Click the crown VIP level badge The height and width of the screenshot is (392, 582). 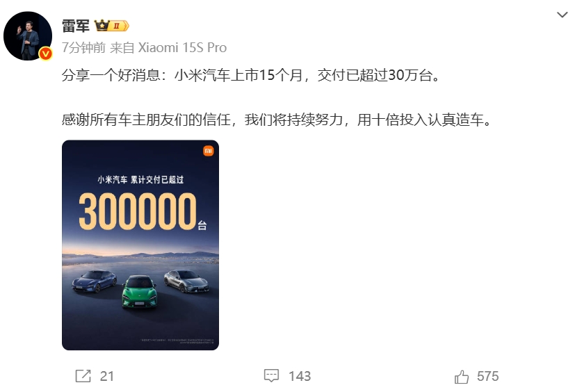click(111, 26)
